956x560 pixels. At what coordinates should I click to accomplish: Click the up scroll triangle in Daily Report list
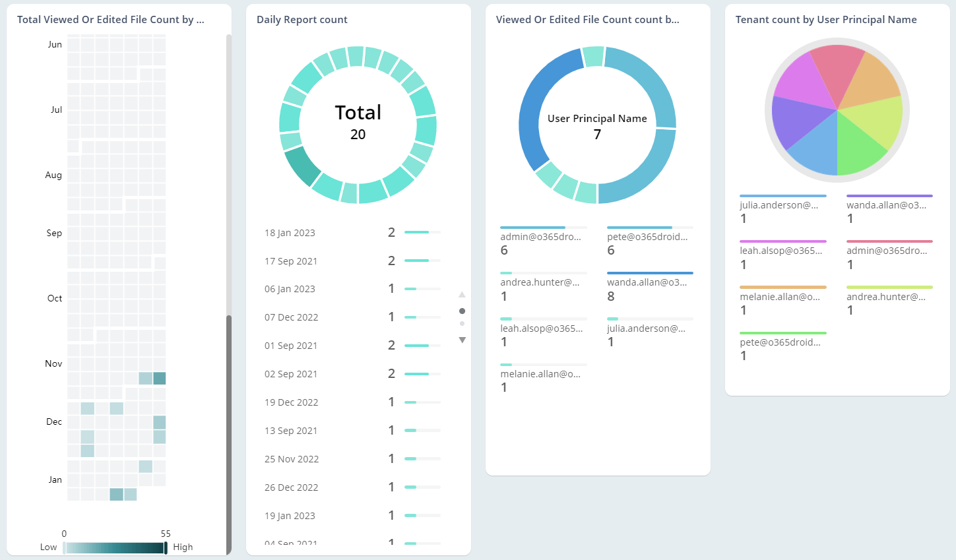(462, 294)
